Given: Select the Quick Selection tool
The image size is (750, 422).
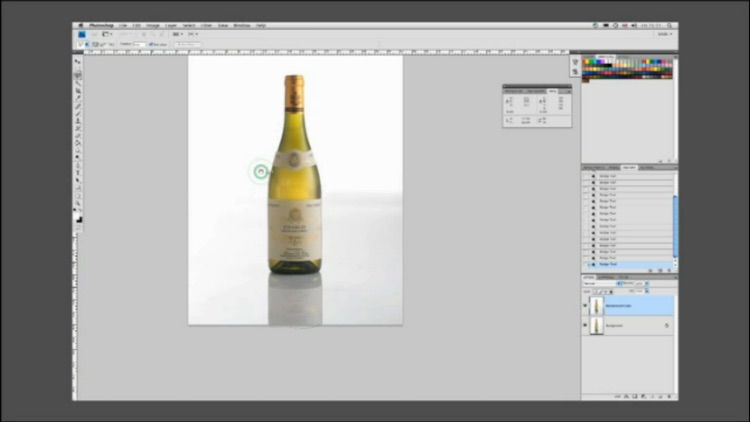Looking at the screenshot, I should coord(78,83).
